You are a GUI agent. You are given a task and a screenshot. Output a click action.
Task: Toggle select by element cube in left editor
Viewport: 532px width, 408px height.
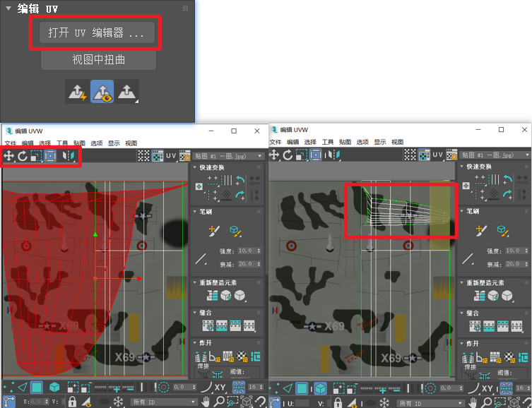[54, 388]
